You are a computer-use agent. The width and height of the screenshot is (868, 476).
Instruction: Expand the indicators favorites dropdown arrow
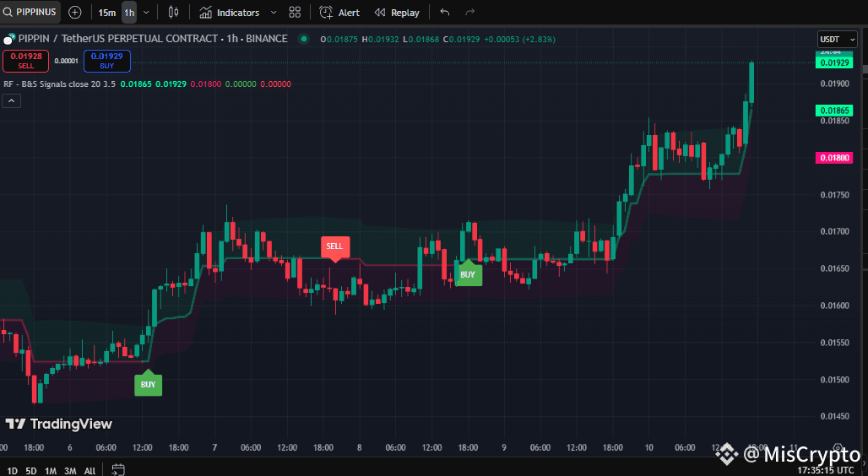(x=274, y=12)
